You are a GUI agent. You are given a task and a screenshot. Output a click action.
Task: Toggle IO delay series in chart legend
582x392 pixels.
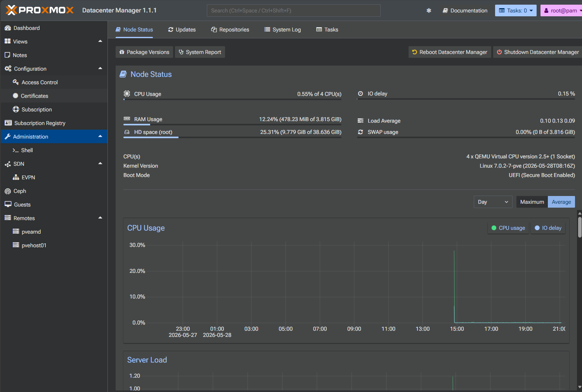point(548,228)
